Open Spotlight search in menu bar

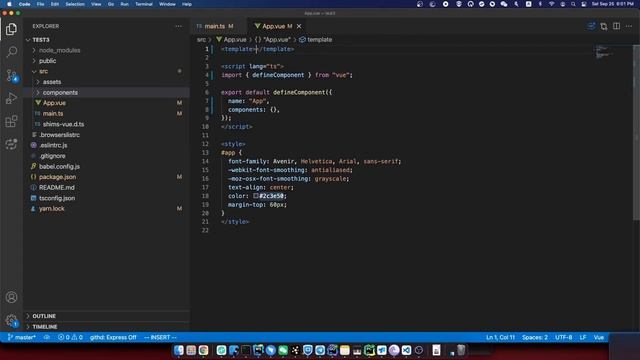573,4
